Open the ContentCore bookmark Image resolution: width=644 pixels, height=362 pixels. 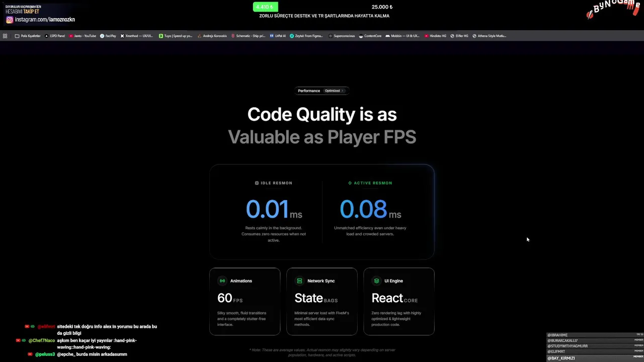pos(370,36)
